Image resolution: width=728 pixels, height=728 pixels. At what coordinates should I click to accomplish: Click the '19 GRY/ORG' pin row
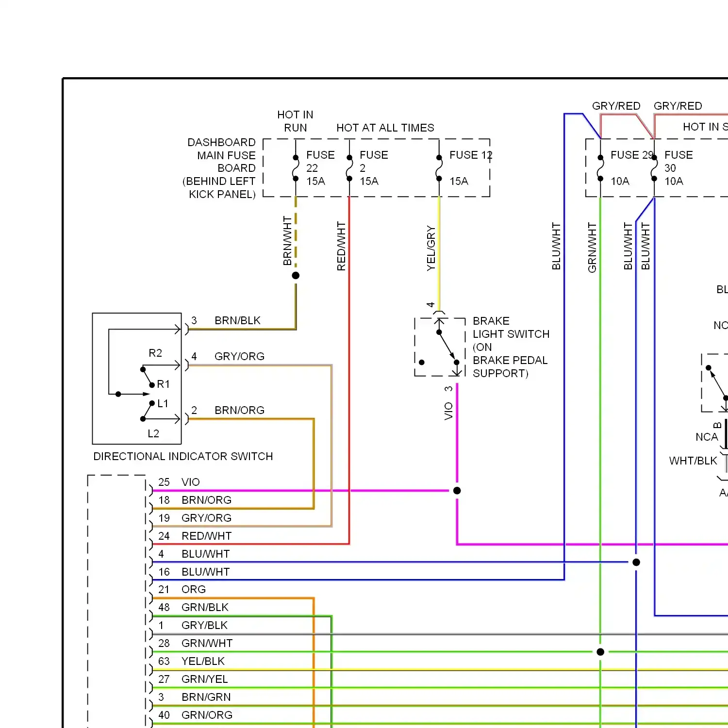click(x=195, y=518)
